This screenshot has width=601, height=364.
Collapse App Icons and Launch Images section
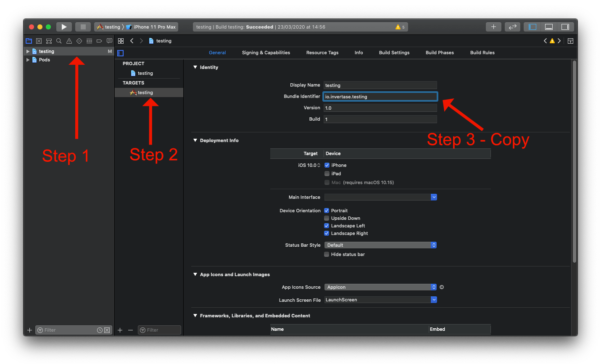(x=195, y=274)
